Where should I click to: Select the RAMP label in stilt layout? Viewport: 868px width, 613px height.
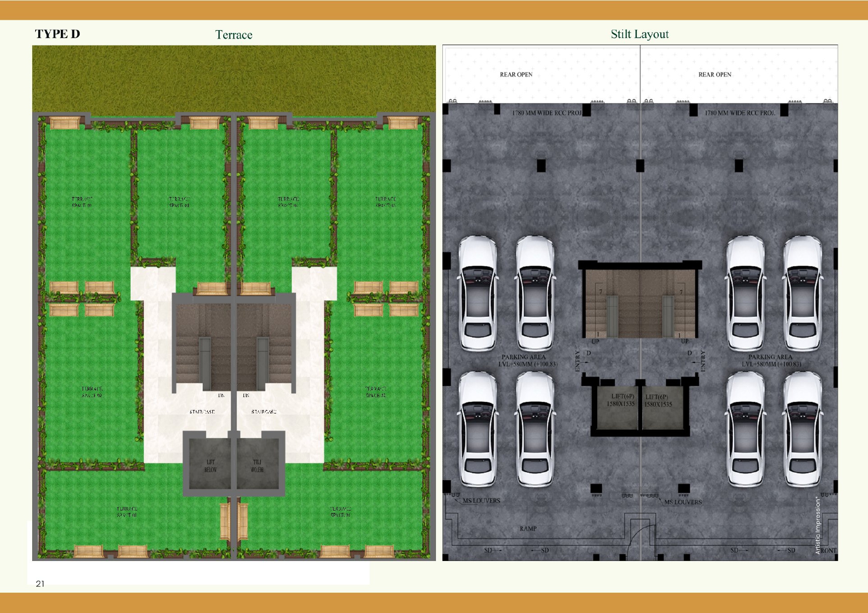click(x=528, y=529)
